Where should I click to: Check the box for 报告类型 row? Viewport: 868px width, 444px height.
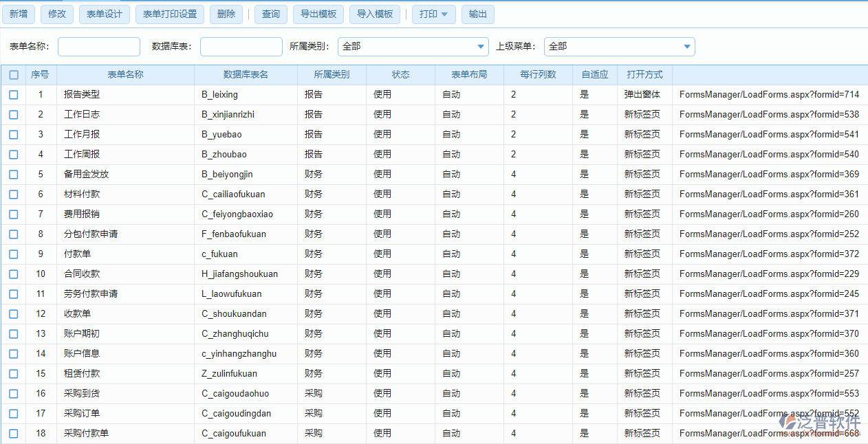pyautogui.click(x=14, y=95)
